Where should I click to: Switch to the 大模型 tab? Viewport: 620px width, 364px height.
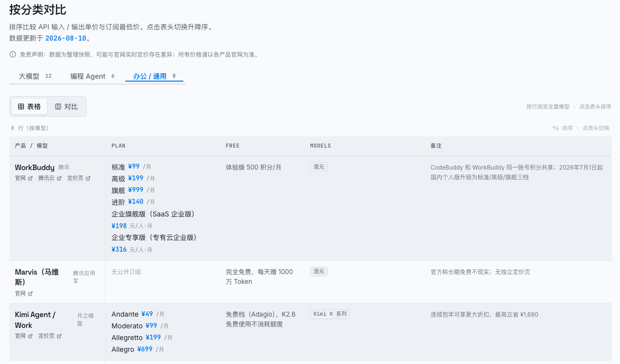pos(35,76)
